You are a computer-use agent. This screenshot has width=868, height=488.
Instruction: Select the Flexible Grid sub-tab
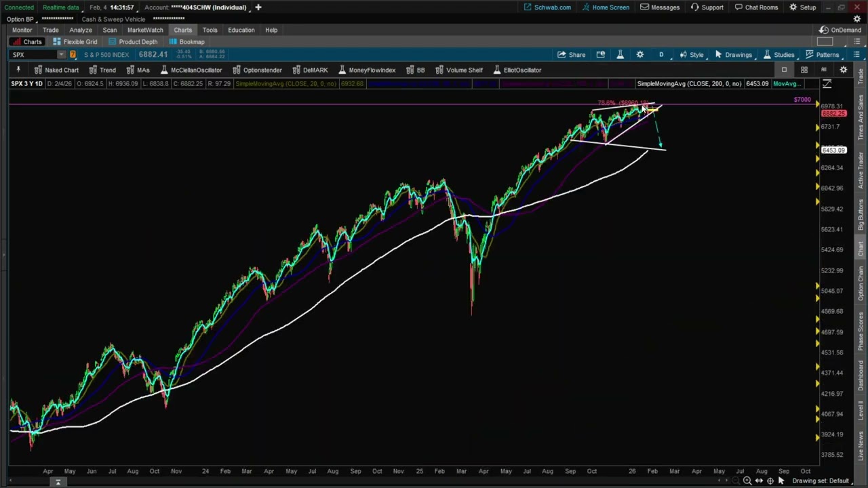[x=75, y=42]
